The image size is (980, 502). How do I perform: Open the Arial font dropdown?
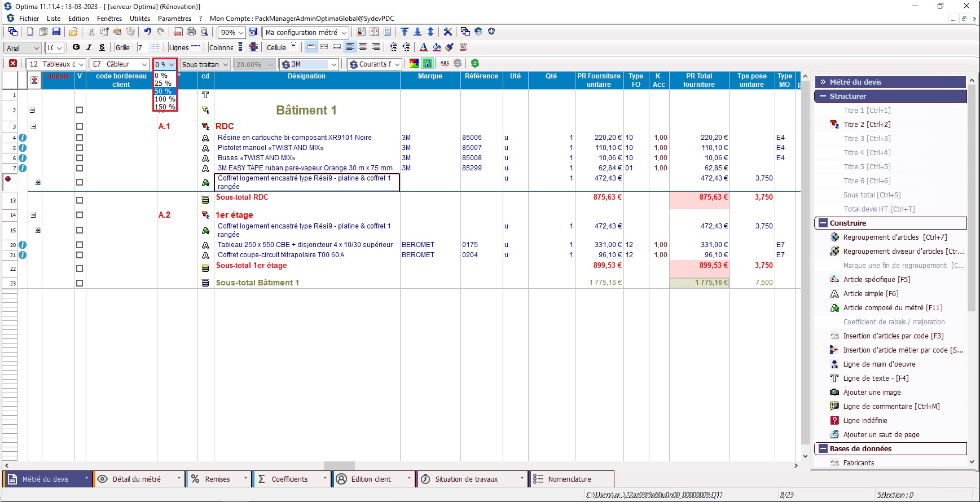[x=37, y=48]
